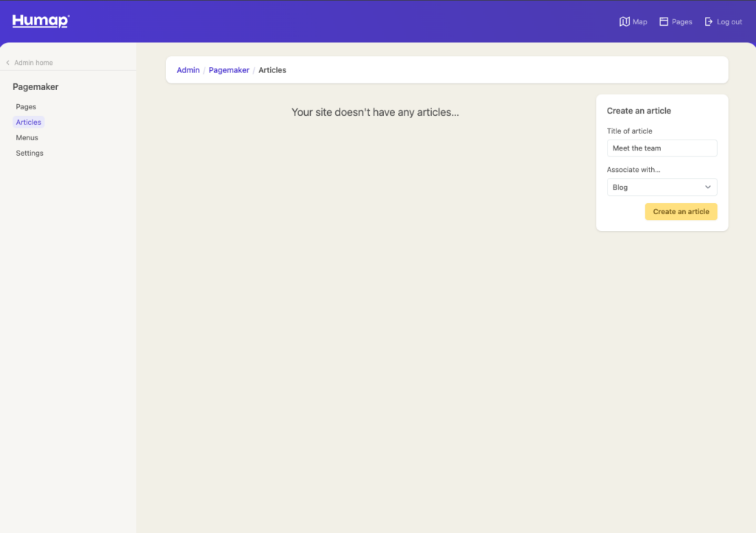
Task: Follow the Pagemaker breadcrumb link
Action: pos(229,70)
